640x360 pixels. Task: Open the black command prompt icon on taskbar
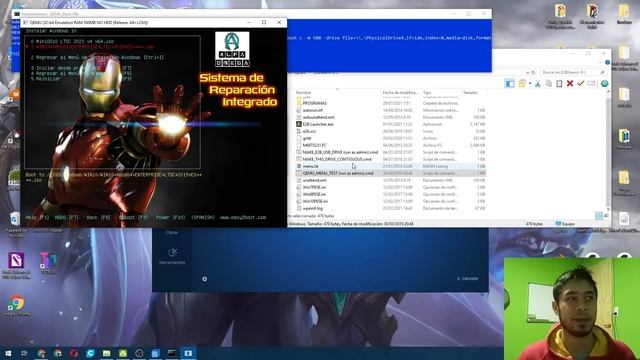(172, 353)
